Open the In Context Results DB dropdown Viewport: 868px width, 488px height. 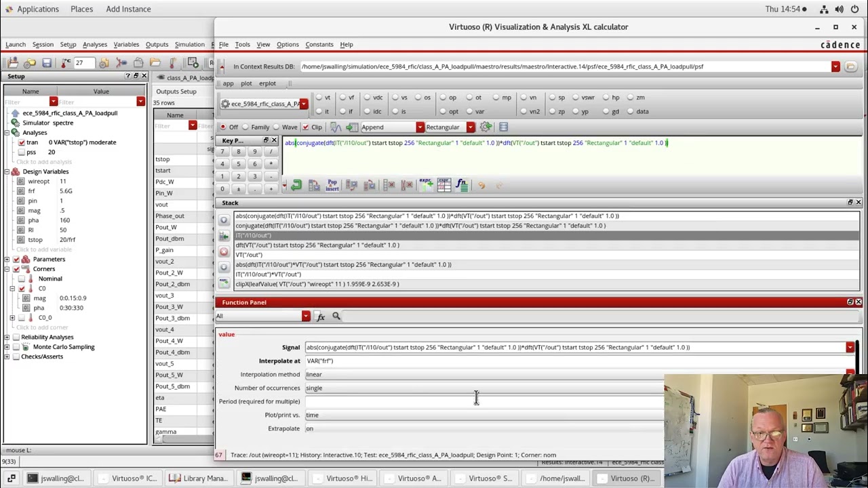click(x=835, y=66)
